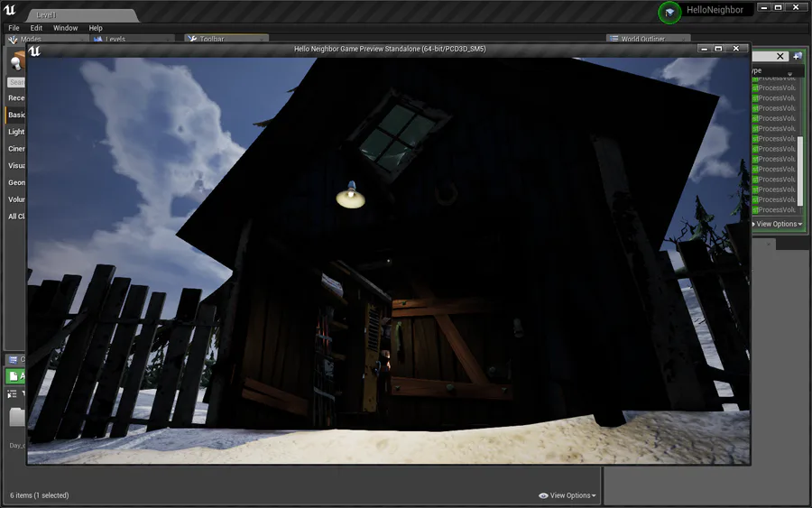Screen dimensions: 812x508
Task: Click the Modes search field
Action: 16,82
